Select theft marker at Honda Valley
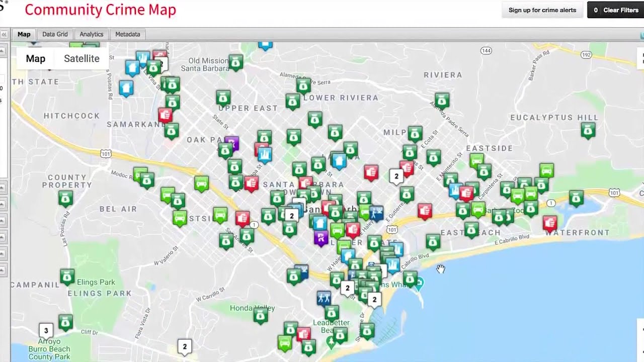 260,316
